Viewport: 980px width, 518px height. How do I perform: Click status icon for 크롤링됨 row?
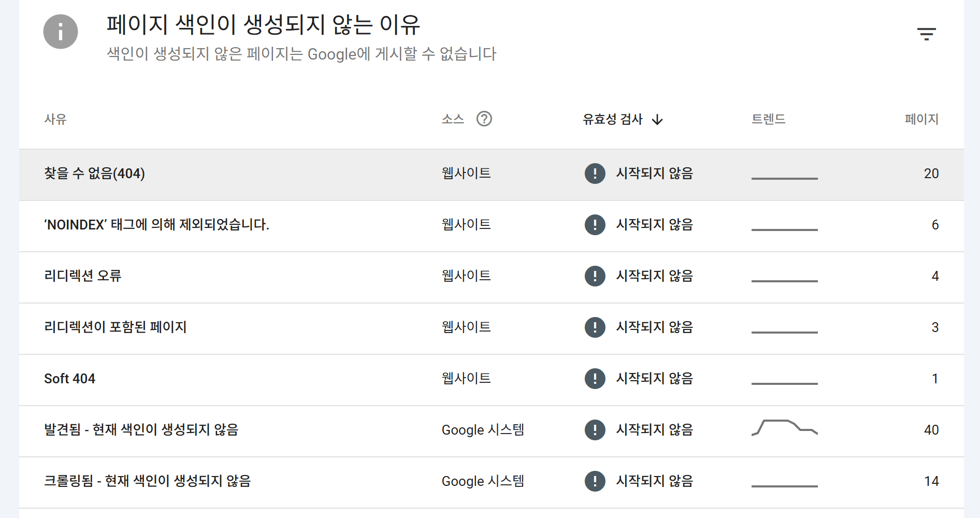(x=595, y=481)
